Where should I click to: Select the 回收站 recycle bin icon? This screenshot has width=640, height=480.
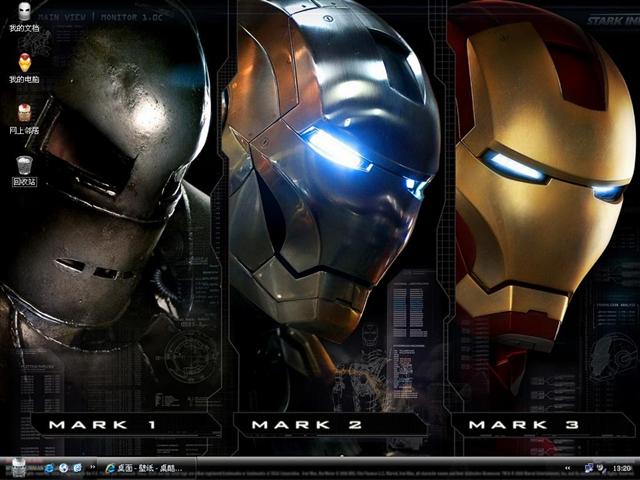point(24,171)
